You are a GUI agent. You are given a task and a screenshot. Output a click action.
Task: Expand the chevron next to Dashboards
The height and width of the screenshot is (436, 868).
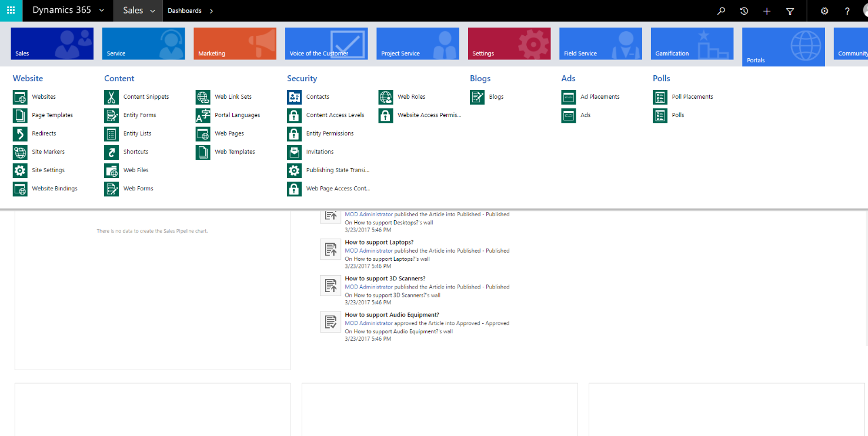pyautogui.click(x=211, y=11)
